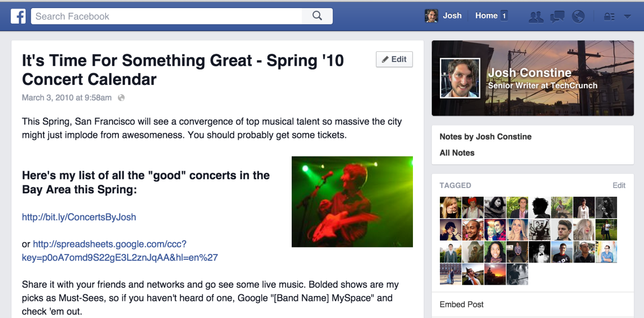The image size is (644, 318).
Task: Open Notes by Josh Constine
Action: click(485, 136)
